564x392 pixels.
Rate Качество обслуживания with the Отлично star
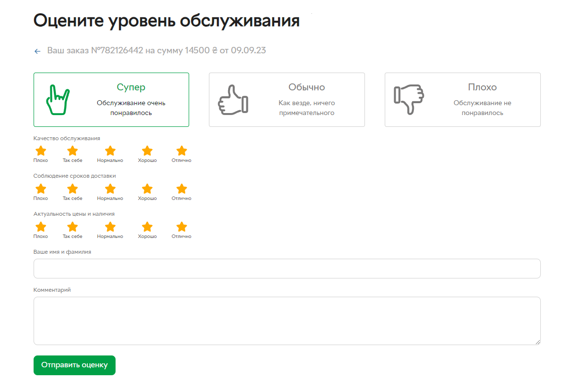point(182,151)
